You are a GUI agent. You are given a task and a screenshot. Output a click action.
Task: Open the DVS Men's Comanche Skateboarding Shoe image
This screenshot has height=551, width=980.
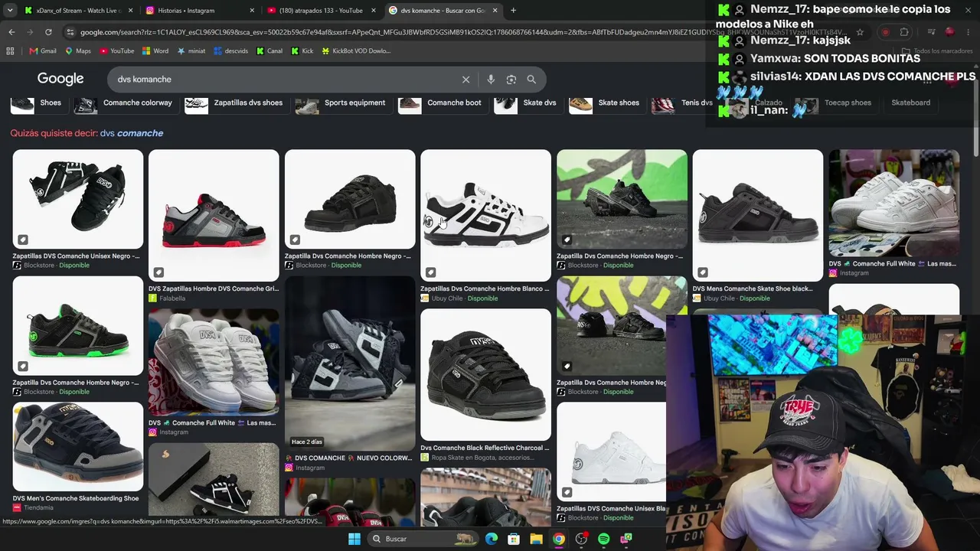pos(77,447)
